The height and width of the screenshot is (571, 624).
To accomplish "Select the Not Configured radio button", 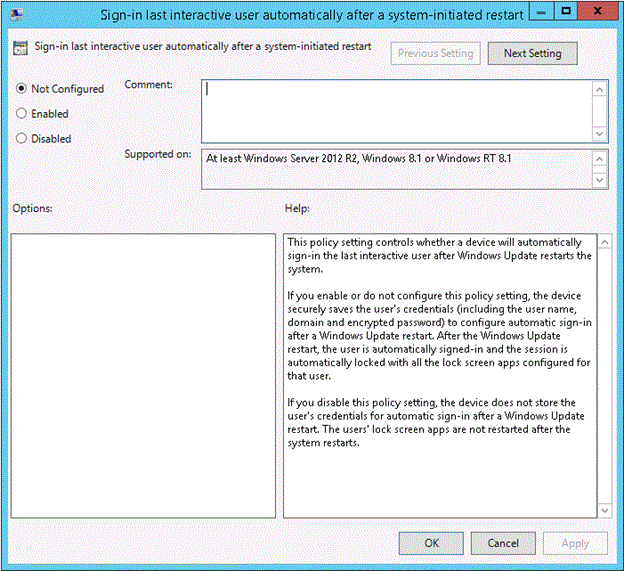I will click(x=21, y=88).
